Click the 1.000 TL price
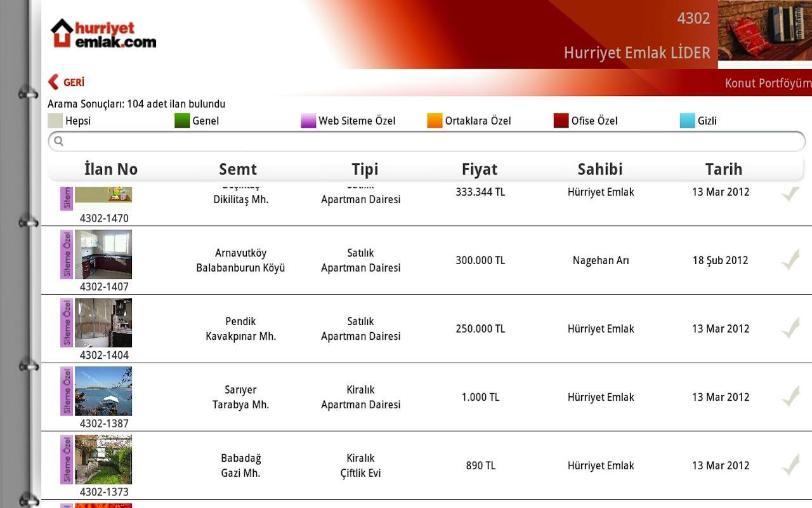 480,398
